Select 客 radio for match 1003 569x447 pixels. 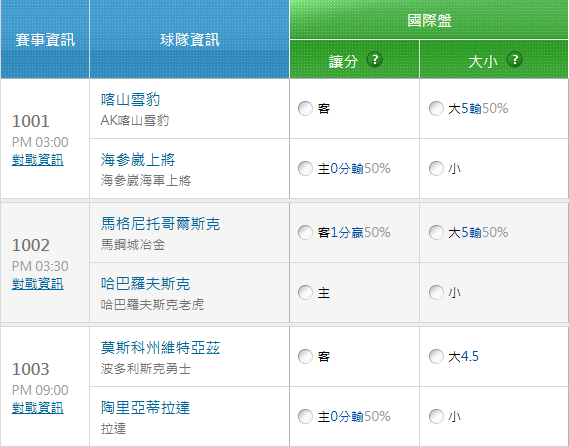tap(305, 357)
